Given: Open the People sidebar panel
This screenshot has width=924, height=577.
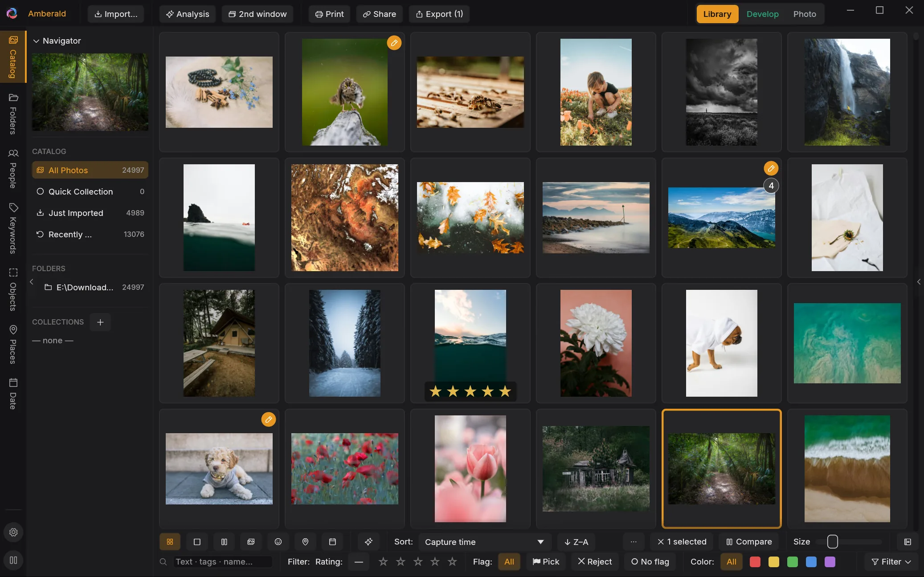Looking at the screenshot, I should [x=13, y=169].
